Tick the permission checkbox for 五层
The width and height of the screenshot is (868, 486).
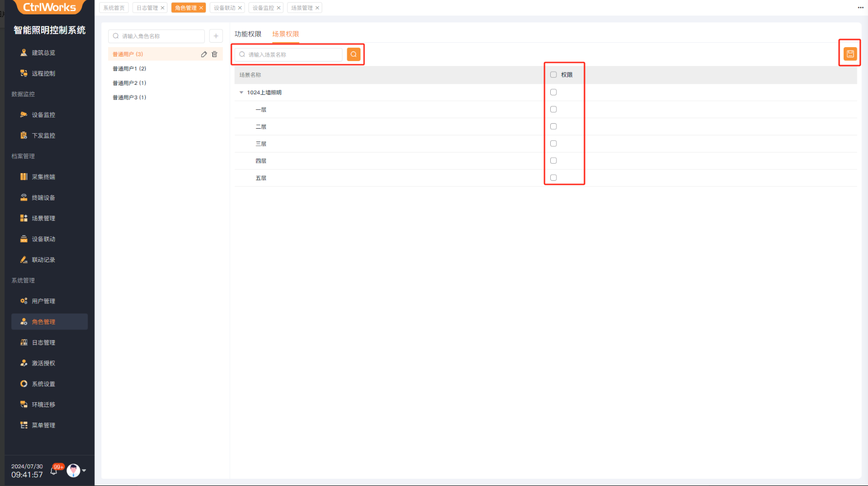tap(553, 178)
